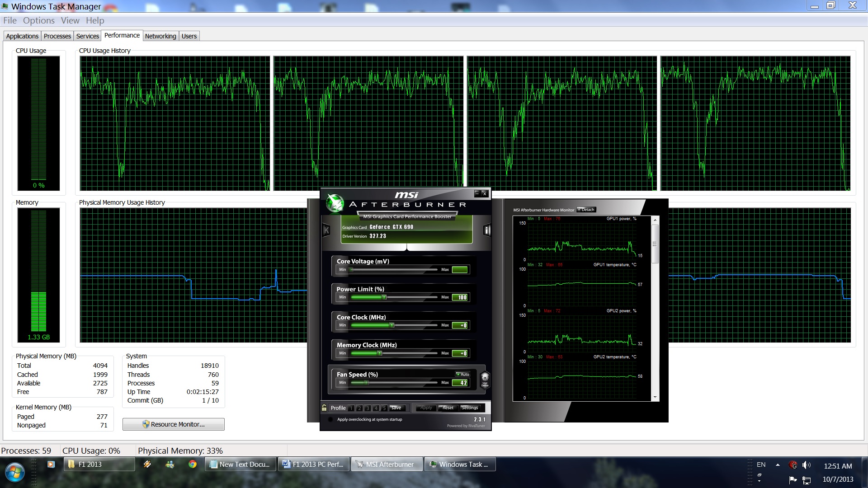Click the Kombustor K side button

point(326,230)
